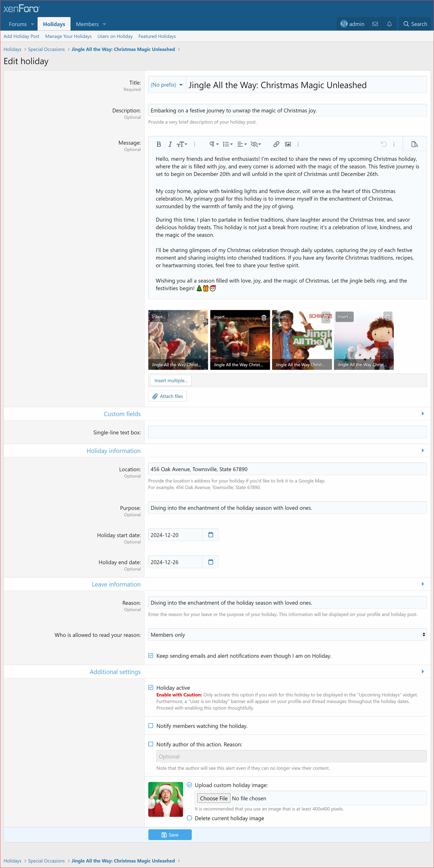Collapse the Holiday information section
434x868 pixels.
click(x=422, y=451)
